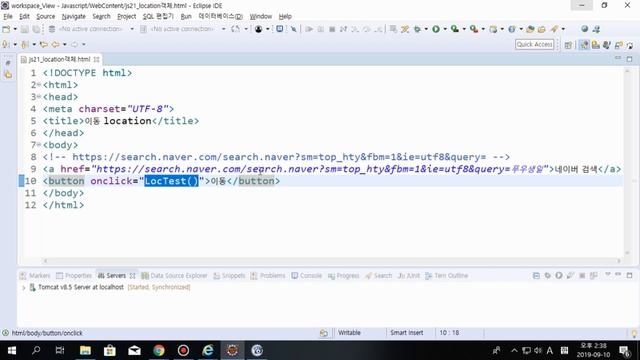Click the External Tools red toolbox icon
The width and height of the screenshot is (640, 360).
point(473,29)
